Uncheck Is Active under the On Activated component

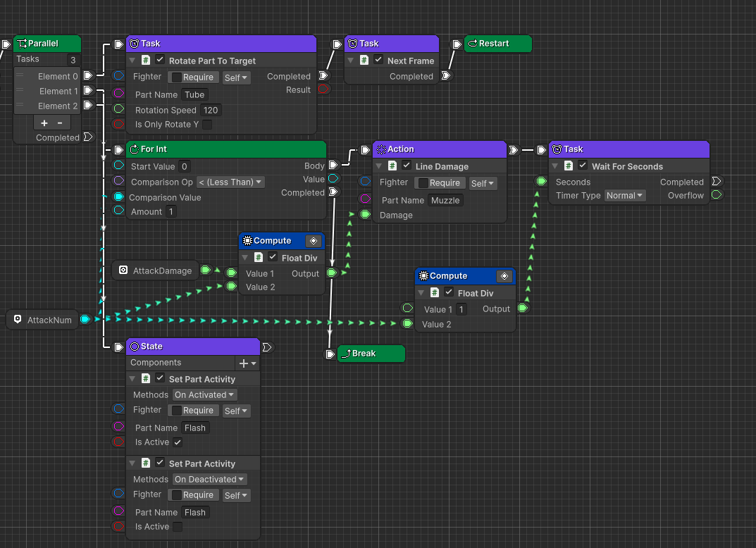[x=178, y=442]
